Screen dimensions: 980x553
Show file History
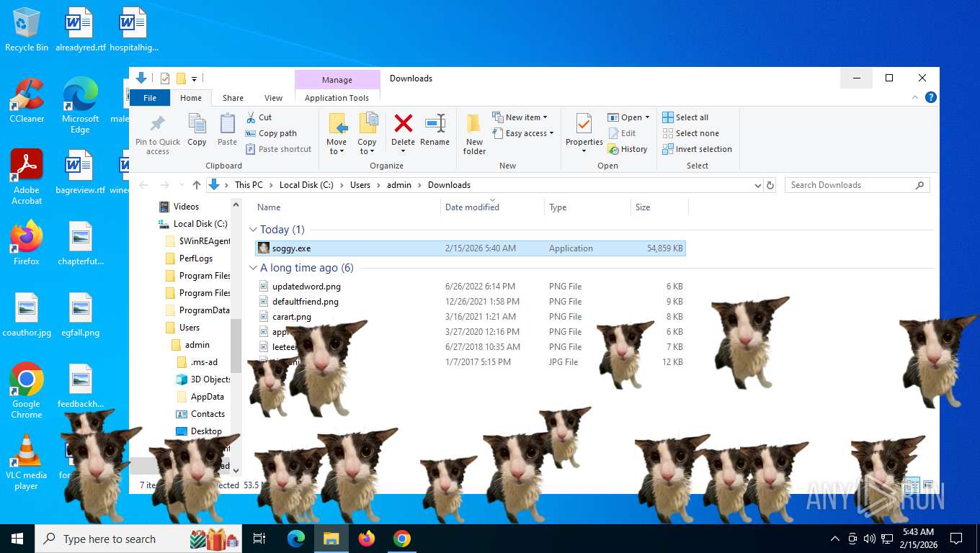627,149
